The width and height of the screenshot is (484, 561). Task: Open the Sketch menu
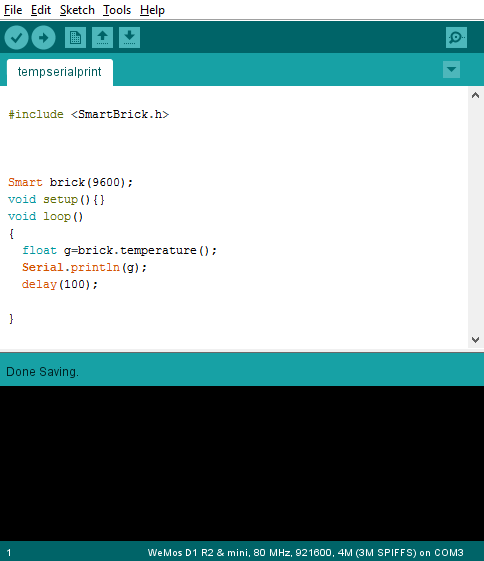77,10
